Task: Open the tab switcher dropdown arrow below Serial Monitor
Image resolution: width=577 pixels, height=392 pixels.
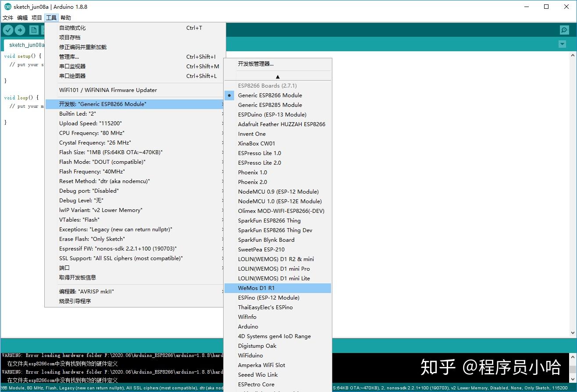Action: (562, 44)
